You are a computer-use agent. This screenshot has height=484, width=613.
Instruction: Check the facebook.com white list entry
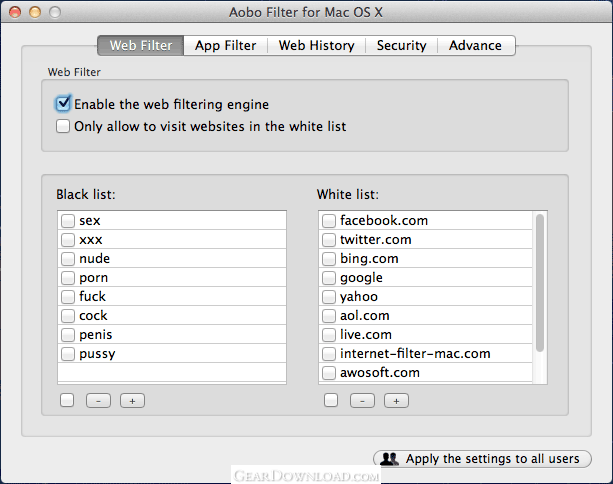pyautogui.click(x=329, y=221)
